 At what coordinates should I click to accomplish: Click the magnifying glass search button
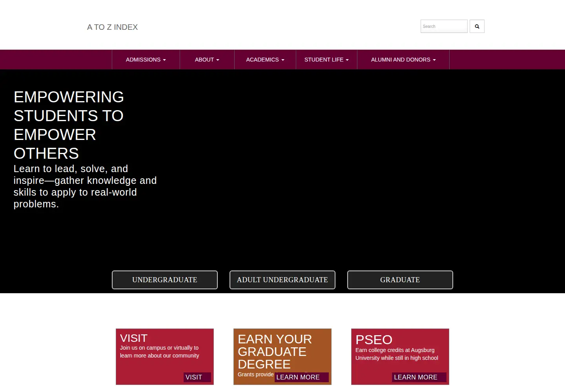477,26
